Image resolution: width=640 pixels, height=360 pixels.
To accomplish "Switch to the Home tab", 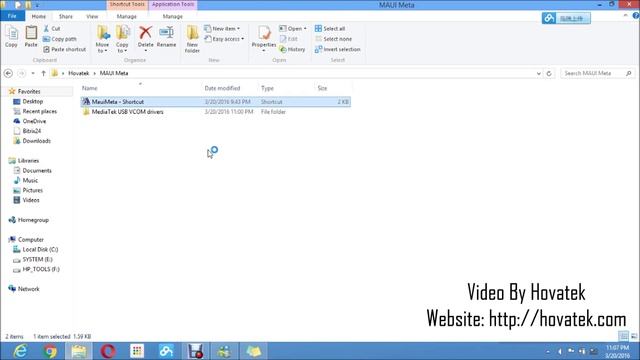I will tap(39, 16).
